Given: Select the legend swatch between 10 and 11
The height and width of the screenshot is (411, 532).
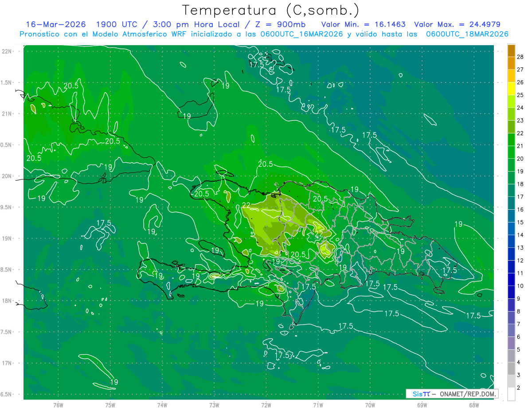Looking at the screenshot, I should click(x=511, y=279).
